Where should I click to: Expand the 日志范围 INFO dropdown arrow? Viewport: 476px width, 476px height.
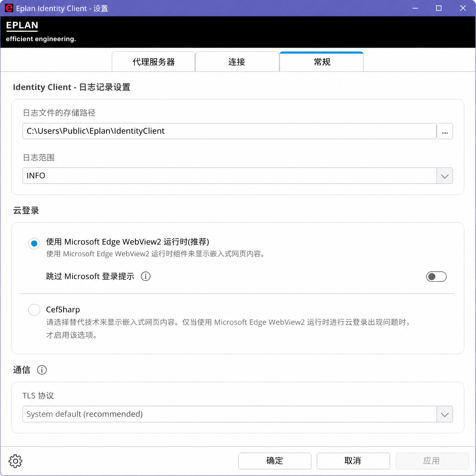pos(445,176)
